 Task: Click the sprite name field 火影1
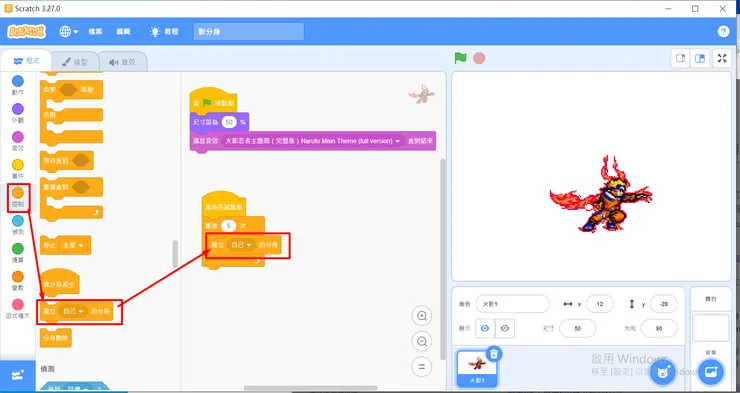coord(512,304)
